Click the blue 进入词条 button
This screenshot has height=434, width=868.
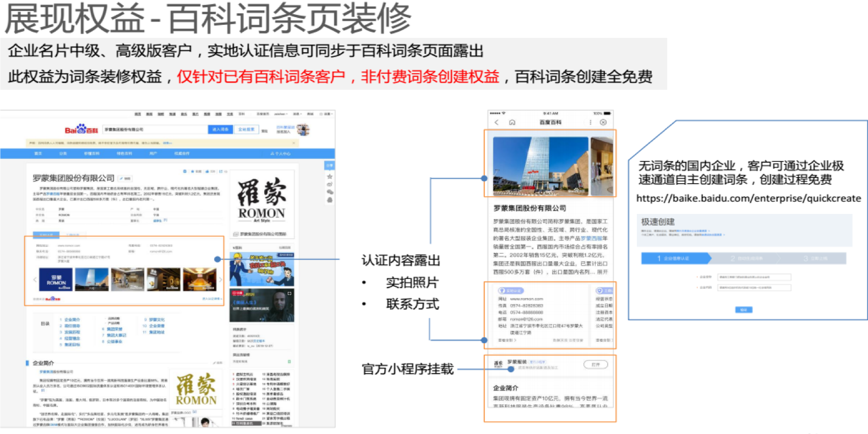point(220,129)
